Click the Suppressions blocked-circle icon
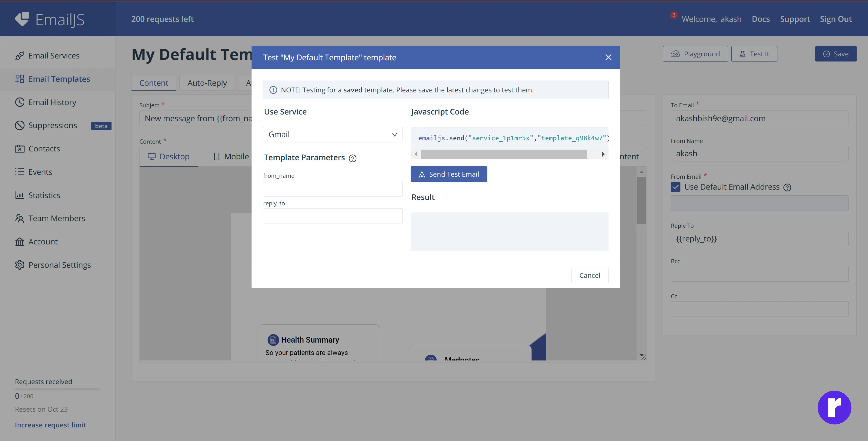The image size is (868, 441). (19, 125)
